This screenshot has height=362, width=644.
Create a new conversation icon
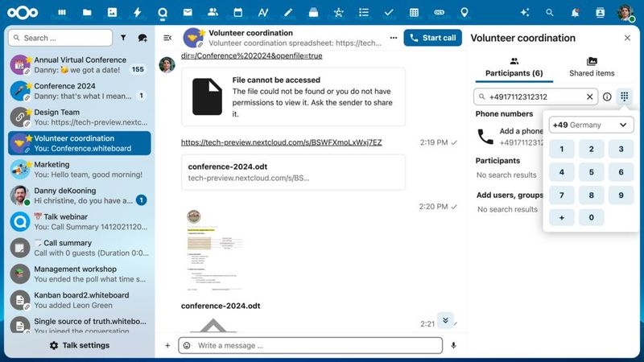tap(142, 38)
